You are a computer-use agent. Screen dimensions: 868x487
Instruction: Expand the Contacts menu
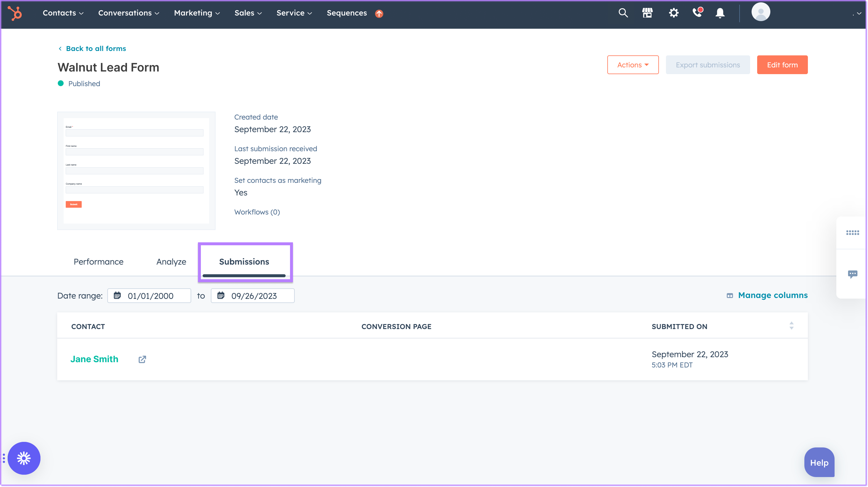[x=63, y=13]
